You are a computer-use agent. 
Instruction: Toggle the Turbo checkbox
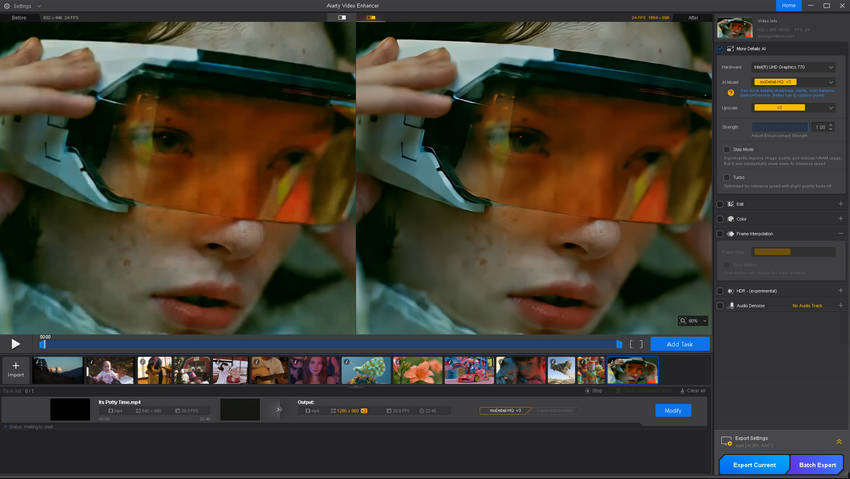pyautogui.click(x=726, y=177)
